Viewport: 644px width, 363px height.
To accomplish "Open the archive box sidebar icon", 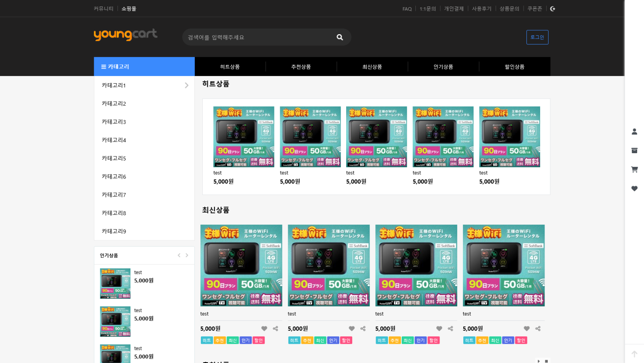I will click(x=634, y=150).
